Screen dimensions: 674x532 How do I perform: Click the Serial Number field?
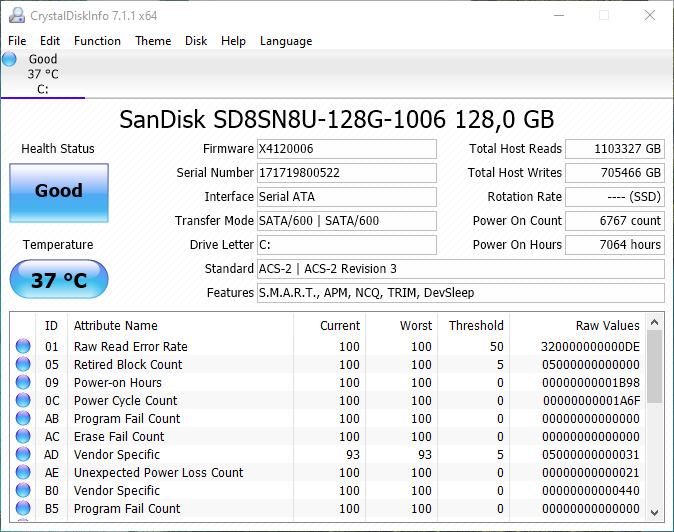(x=346, y=173)
